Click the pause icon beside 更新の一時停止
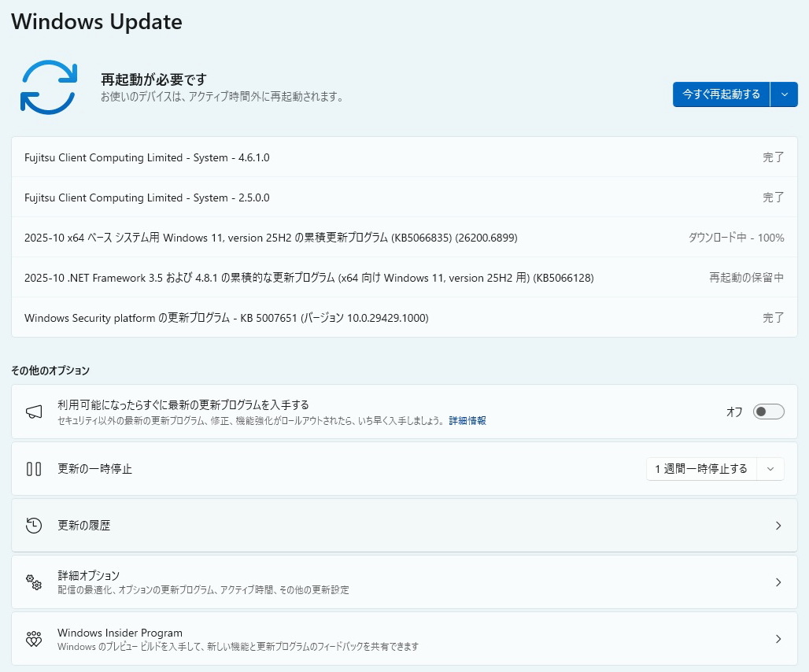Screen dimensions: 809x672 pyautogui.click(x=34, y=469)
